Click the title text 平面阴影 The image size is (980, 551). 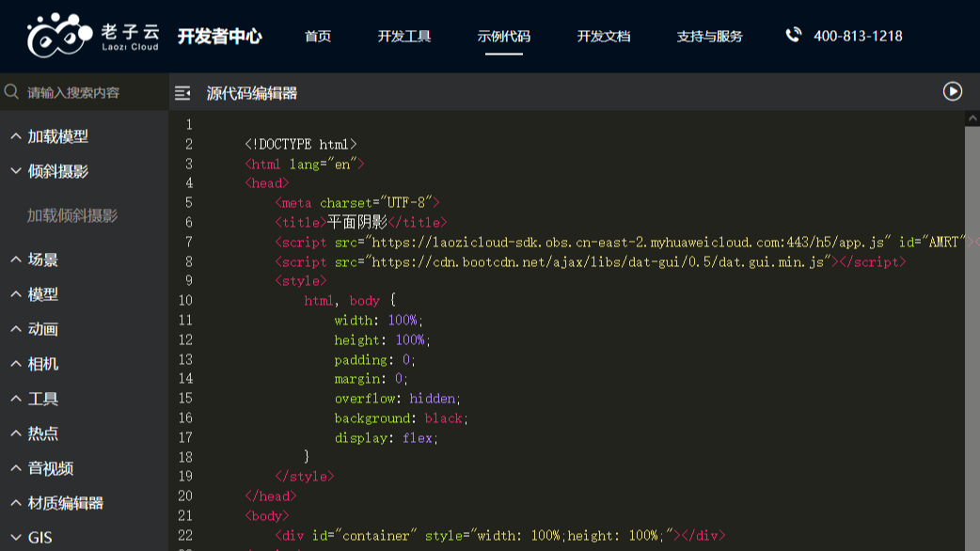(x=356, y=223)
